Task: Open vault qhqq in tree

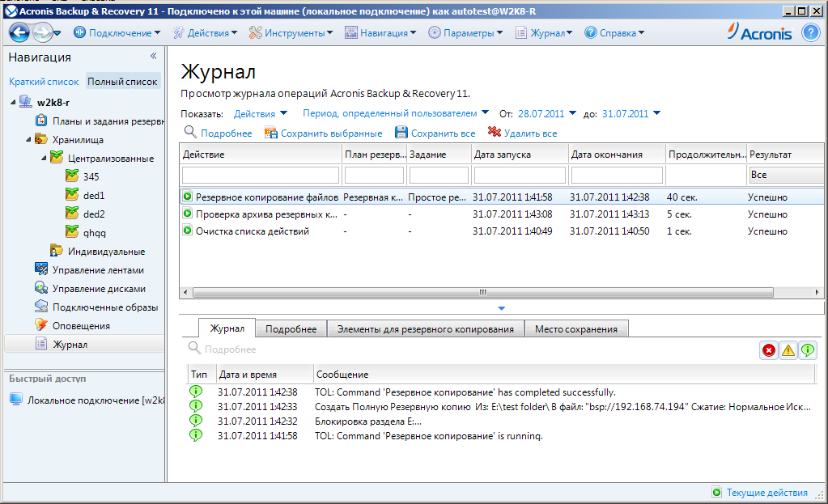Action: [x=86, y=232]
